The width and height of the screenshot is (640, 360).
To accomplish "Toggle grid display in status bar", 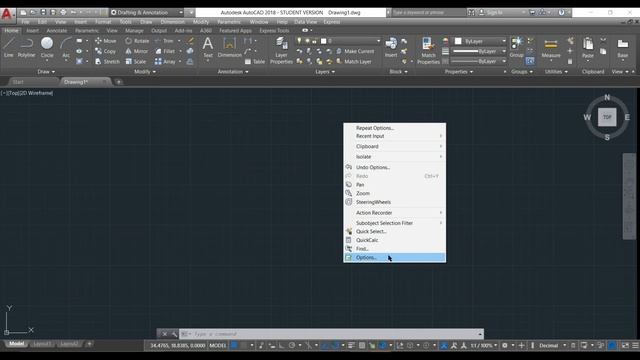I will coord(234,345).
